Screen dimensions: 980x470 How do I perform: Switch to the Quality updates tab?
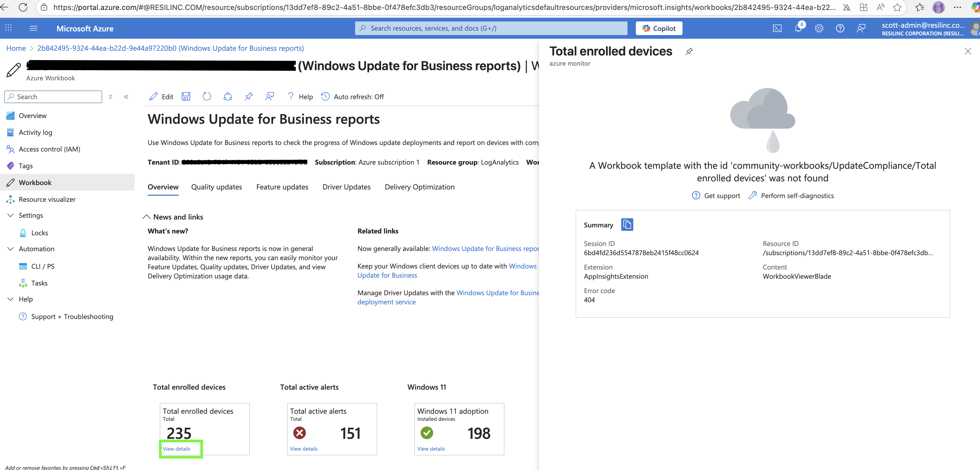point(217,187)
